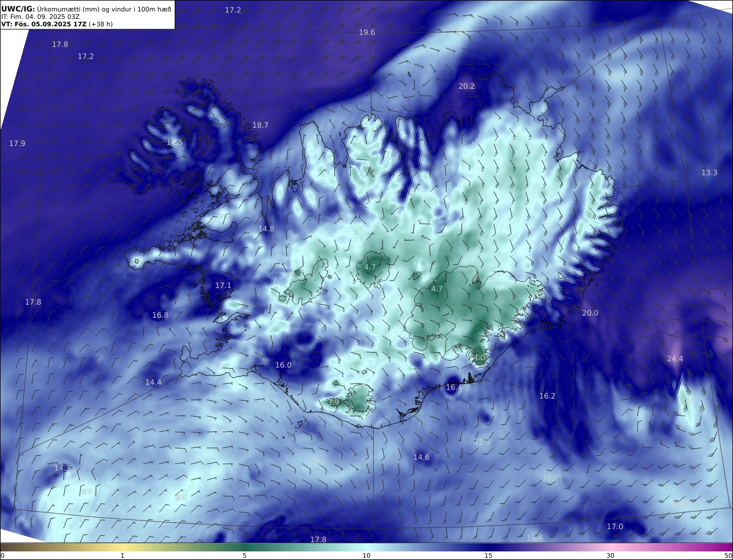Click the "(+38 h)" forecast offset text
The height and width of the screenshot is (560, 733).
(x=101, y=24)
